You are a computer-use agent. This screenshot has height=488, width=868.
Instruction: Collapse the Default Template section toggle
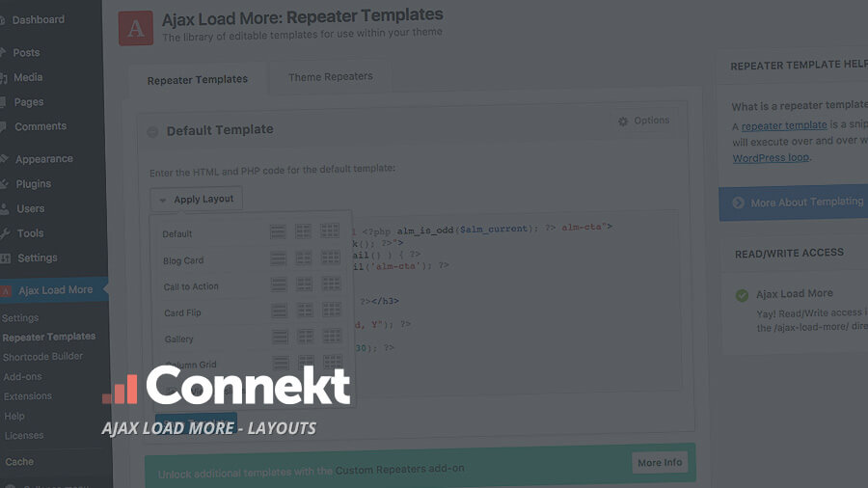point(152,132)
